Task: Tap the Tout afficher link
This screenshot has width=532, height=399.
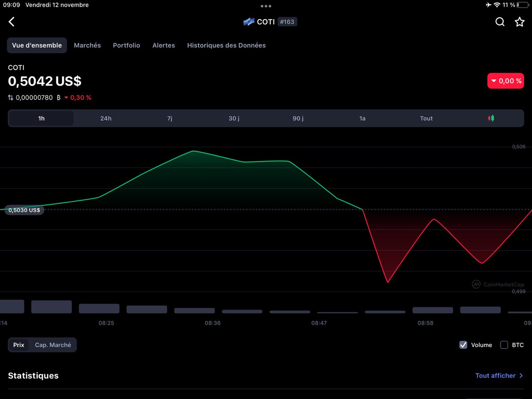Action: pyautogui.click(x=499, y=376)
